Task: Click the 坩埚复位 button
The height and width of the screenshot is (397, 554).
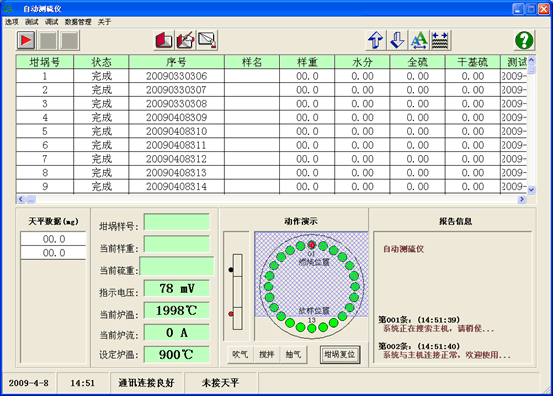Action: pos(340,354)
